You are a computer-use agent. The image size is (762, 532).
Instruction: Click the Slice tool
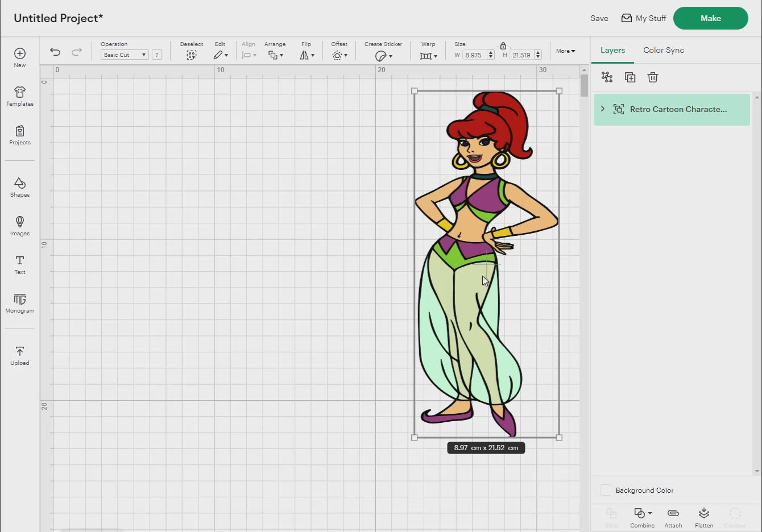(611, 518)
